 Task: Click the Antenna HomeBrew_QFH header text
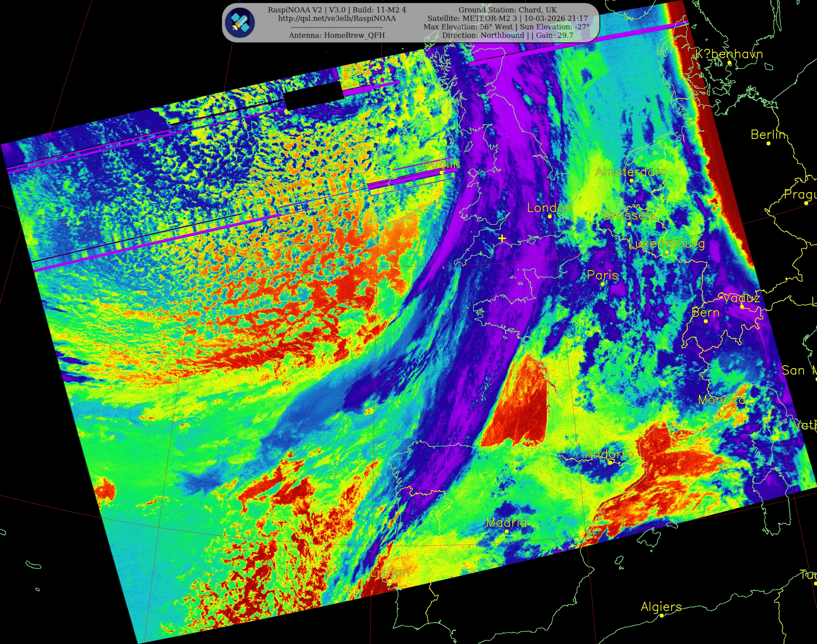point(337,35)
